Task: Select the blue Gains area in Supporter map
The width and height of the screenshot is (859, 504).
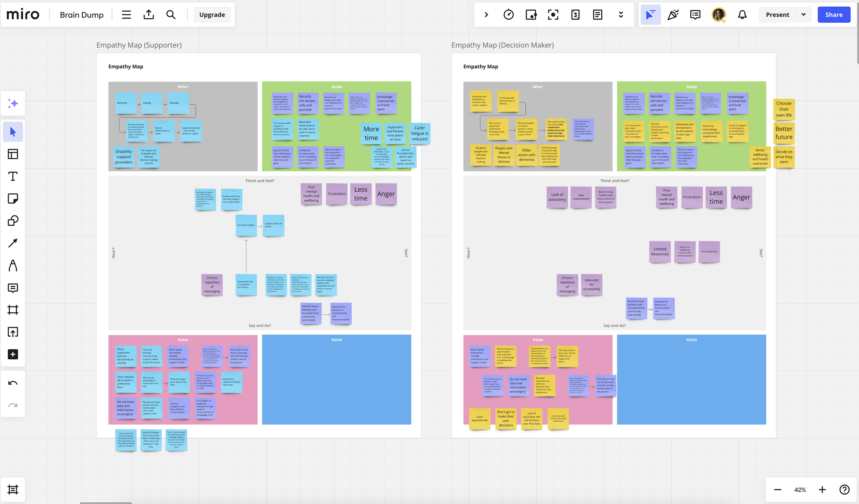Action: click(336, 380)
